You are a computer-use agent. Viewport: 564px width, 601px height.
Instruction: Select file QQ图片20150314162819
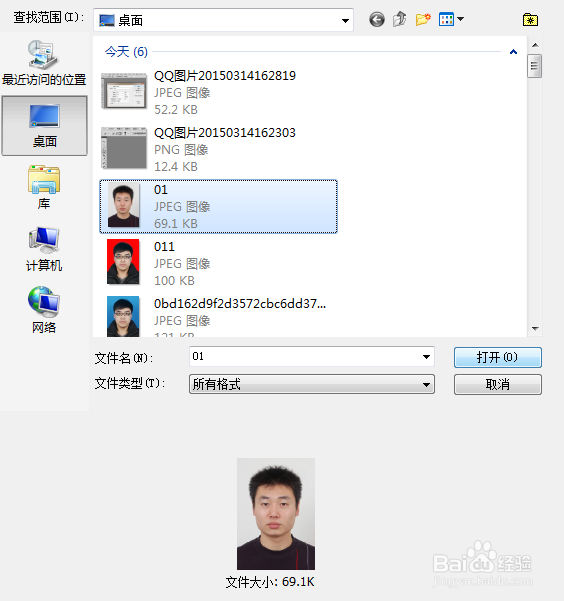pos(219,92)
